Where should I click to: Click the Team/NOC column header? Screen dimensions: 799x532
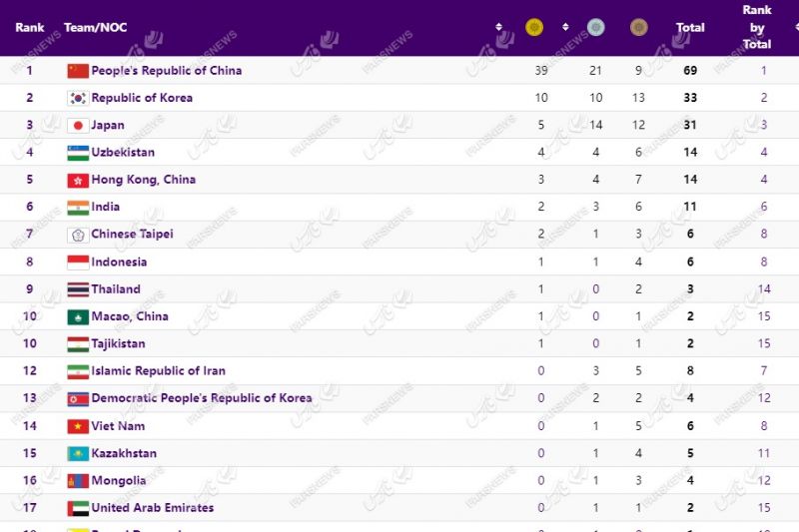(95, 28)
